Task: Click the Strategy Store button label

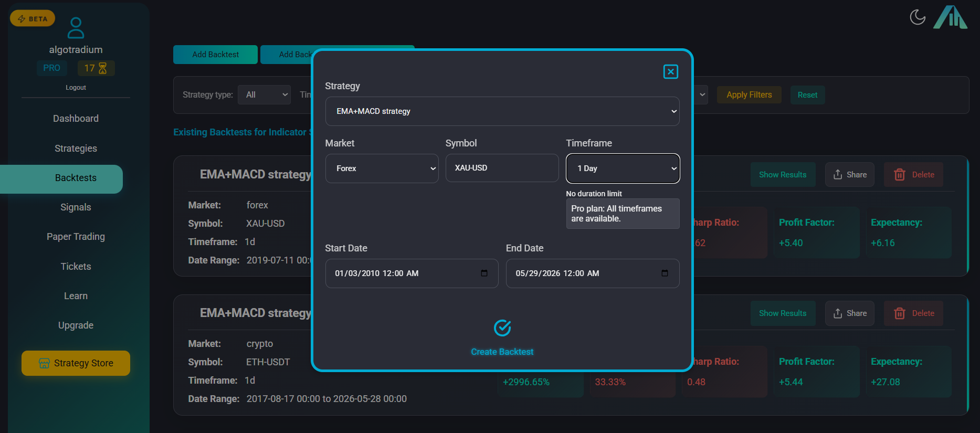Action: pos(83,363)
